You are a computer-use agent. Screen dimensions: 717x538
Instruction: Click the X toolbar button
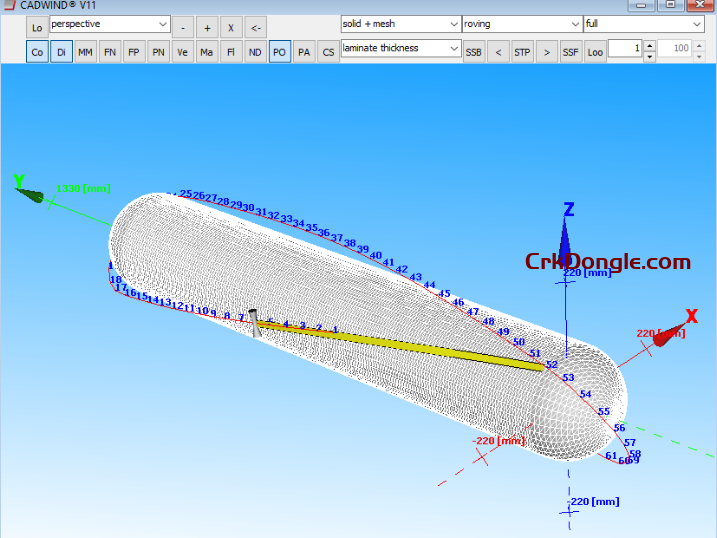pos(231,27)
